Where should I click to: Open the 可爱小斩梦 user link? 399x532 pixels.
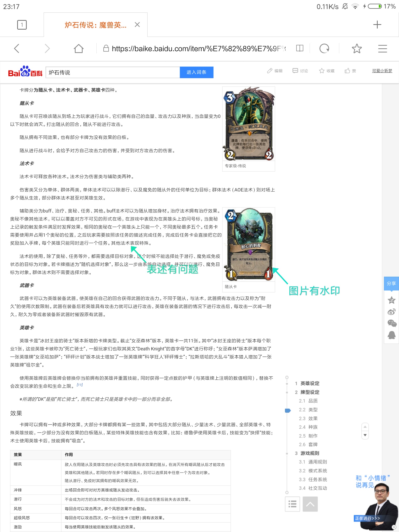point(382,71)
